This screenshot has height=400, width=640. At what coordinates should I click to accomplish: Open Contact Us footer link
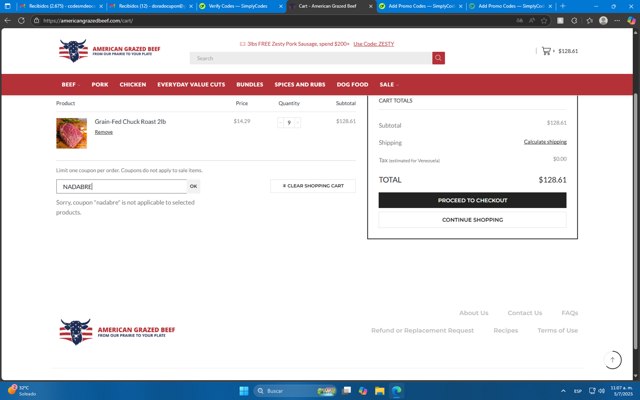[x=525, y=313]
